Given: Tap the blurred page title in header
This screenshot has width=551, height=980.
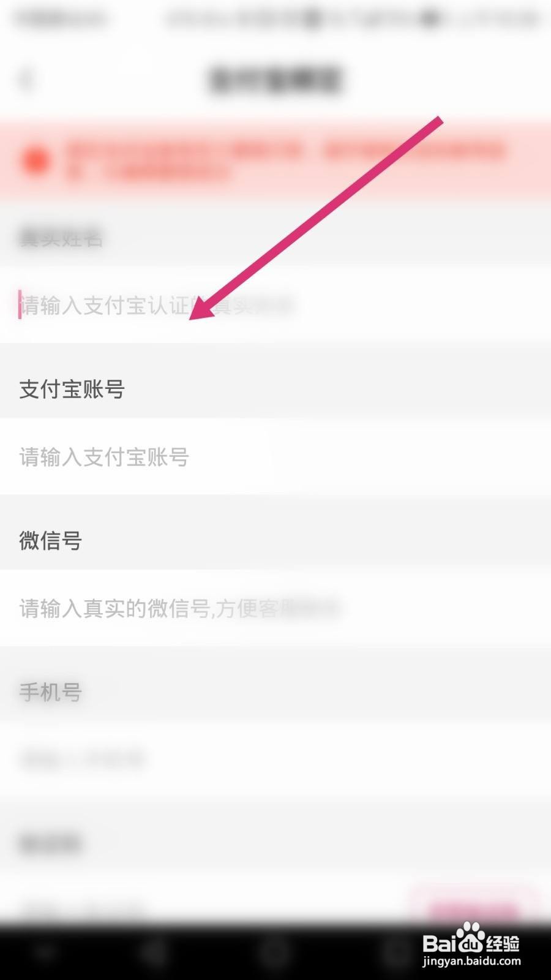Looking at the screenshot, I should tap(275, 80).
